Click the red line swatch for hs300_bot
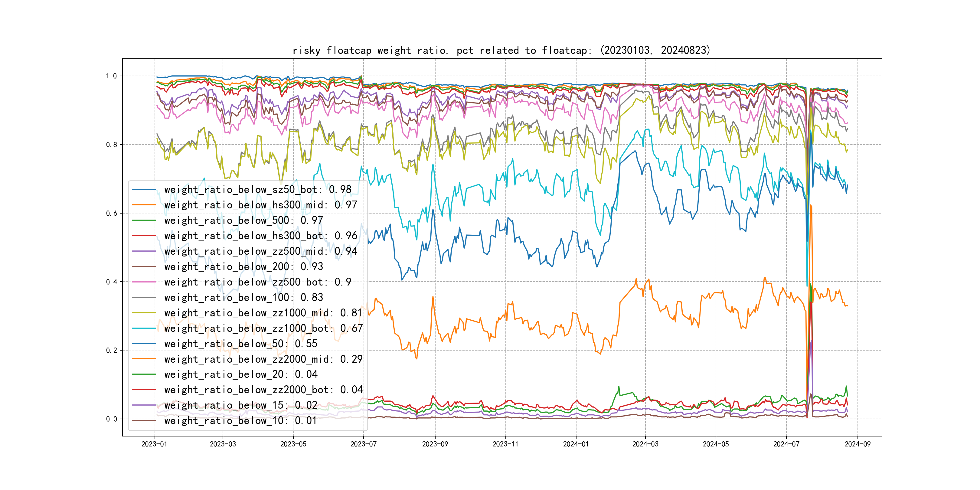 (x=144, y=236)
